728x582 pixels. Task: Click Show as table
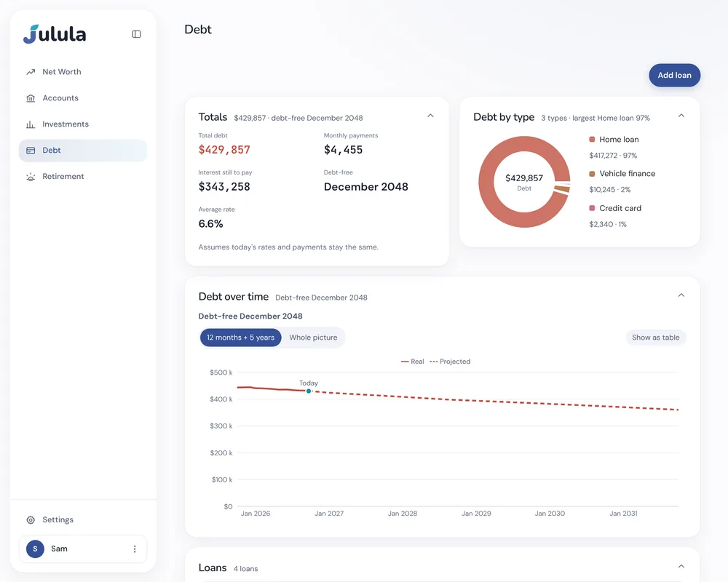pos(656,338)
